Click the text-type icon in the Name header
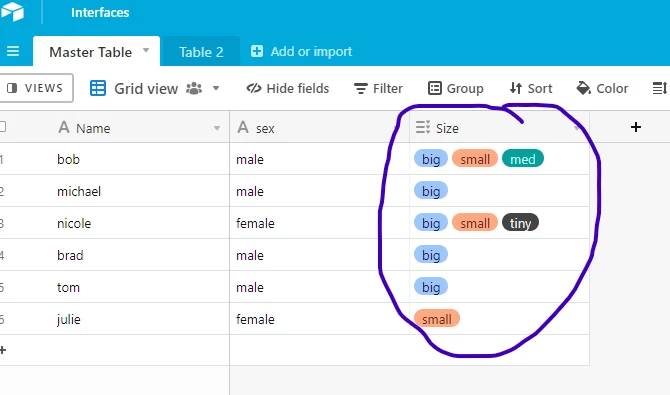The width and height of the screenshot is (670, 395). point(64,127)
